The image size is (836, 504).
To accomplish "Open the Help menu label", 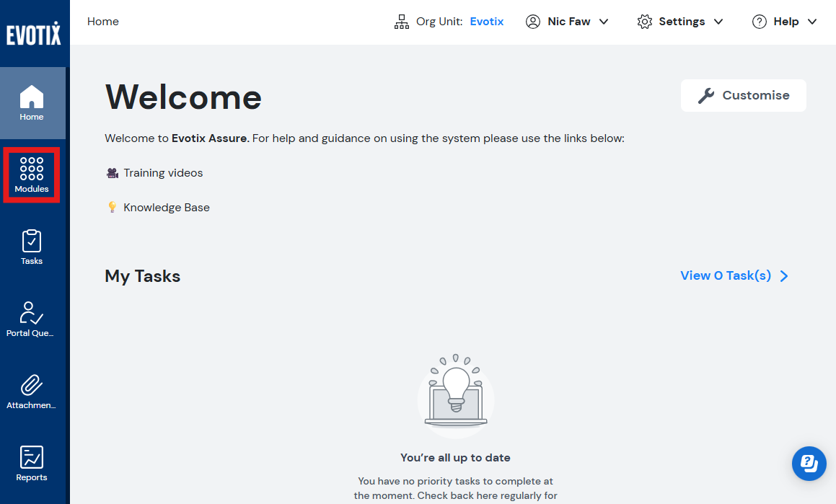I will (x=786, y=22).
